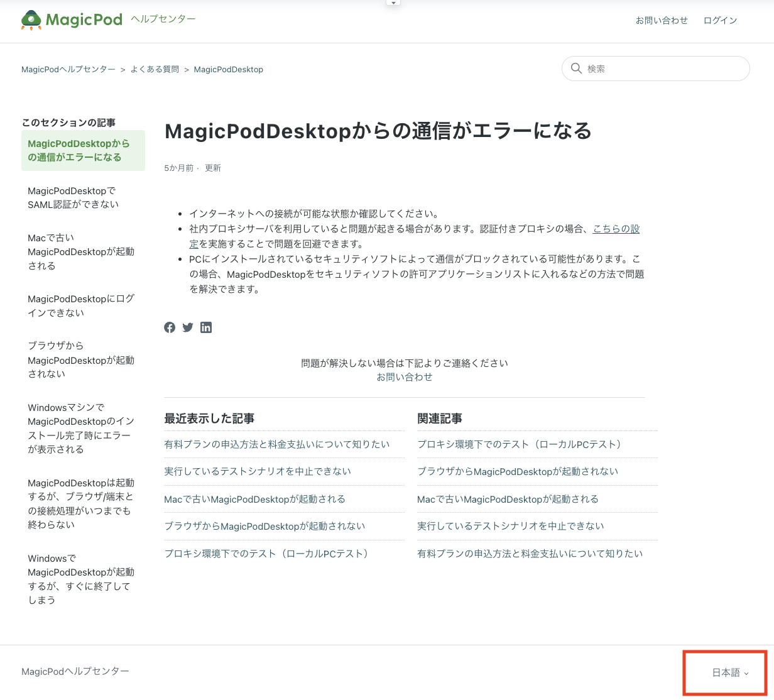Open related article 有料プランの申込方法
The height and width of the screenshot is (700, 774).
pos(530,554)
